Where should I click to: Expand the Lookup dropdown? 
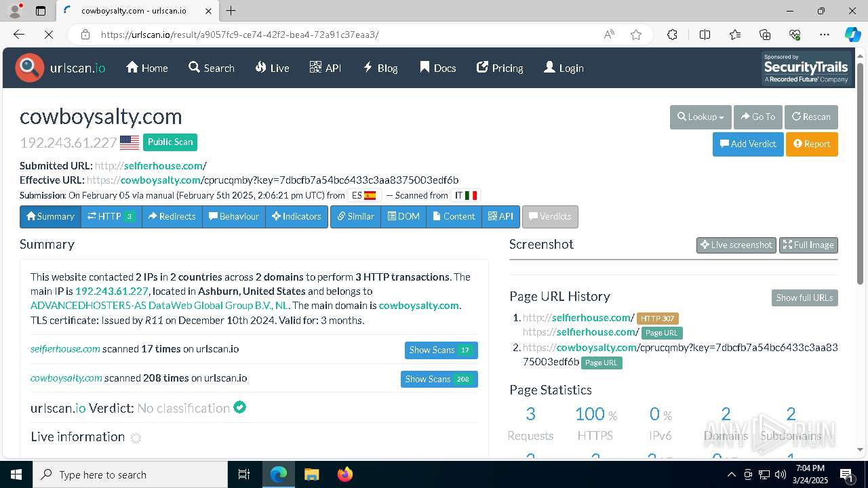pos(701,117)
